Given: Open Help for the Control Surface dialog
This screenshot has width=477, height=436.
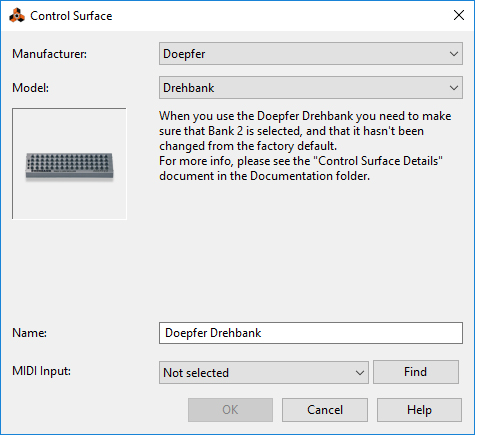Looking at the screenshot, I should [x=419, y=410].
